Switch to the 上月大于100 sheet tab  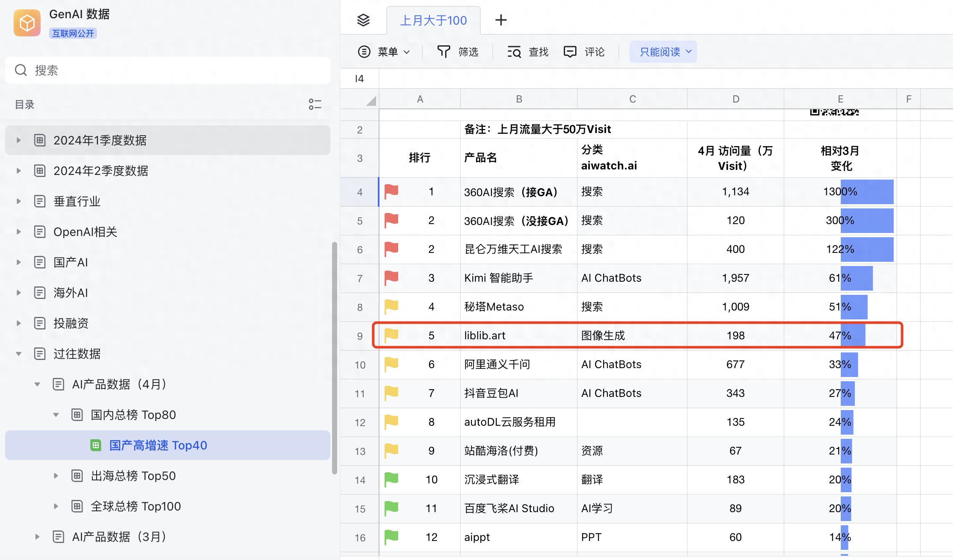pyautogui.click(x=433, y=20)
